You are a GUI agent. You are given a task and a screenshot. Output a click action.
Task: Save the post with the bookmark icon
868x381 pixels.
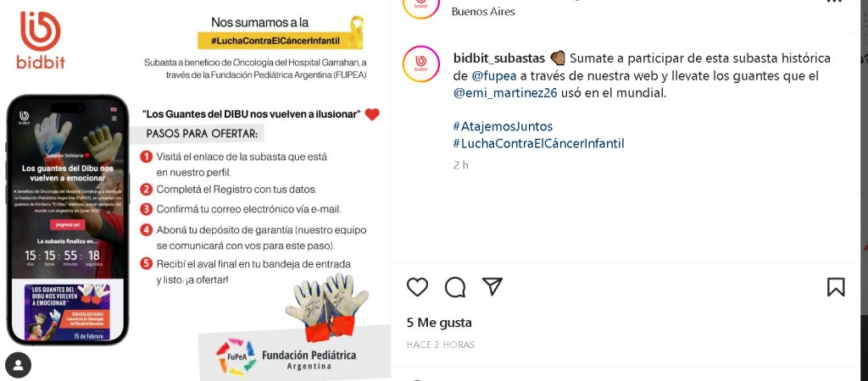[836, 287]
